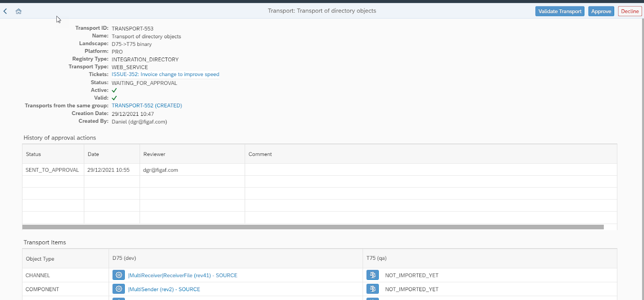Image resolution: width=644 pixels, height=300 pixels.
Task: Open TRANSPORT-552 (CREATED) link
Action: pos(147,105)
